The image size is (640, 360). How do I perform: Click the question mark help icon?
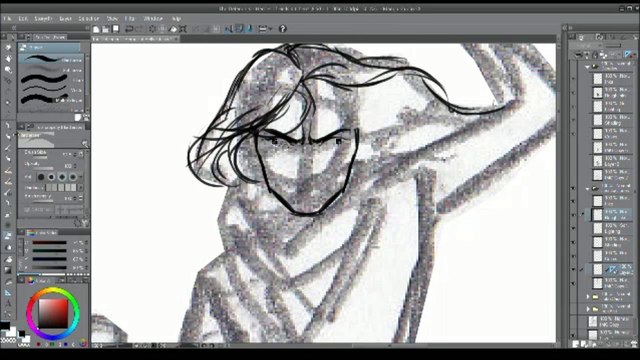tap(282, 29)
